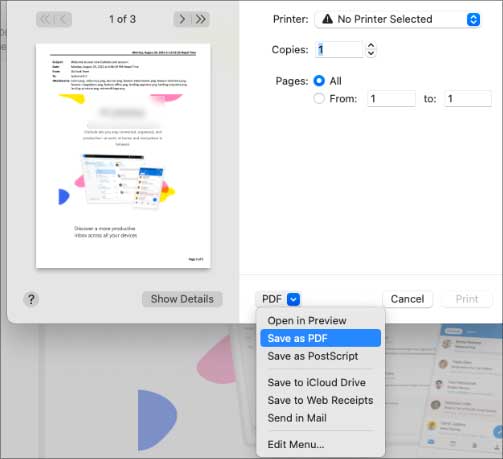Viewport: 503px width, 459px height.
Task: Choose Save to iCloud Drive
Action: (320, 382)
